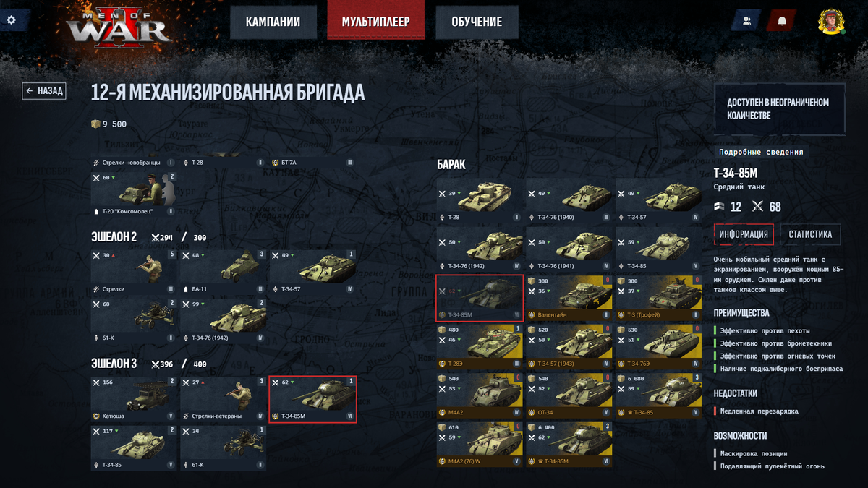Screen dimensions: 868x488
Task: Open Подробные сведения details link
Action: tap(761, 152)
